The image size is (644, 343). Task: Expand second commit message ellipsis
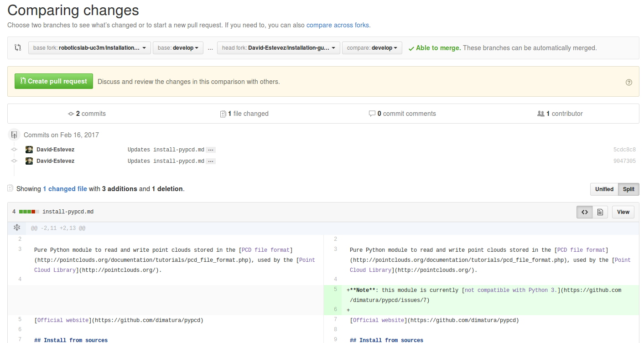211,161
